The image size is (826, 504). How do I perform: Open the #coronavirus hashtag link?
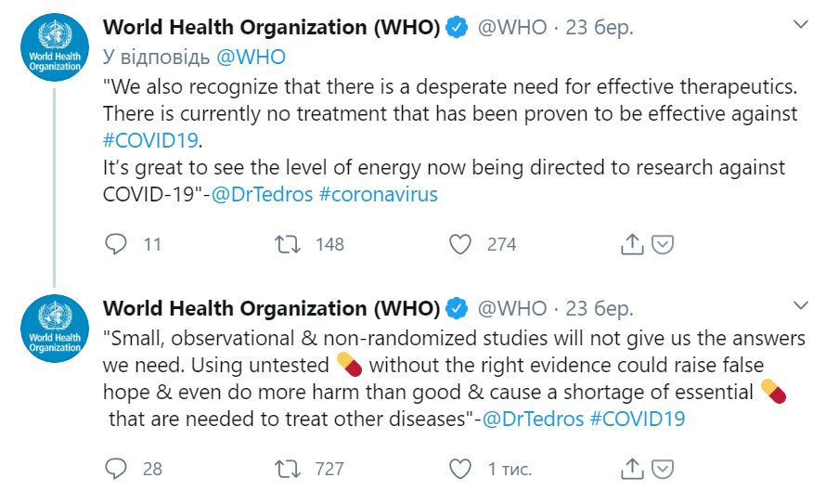pyautogui.click(x=379, y=194)
